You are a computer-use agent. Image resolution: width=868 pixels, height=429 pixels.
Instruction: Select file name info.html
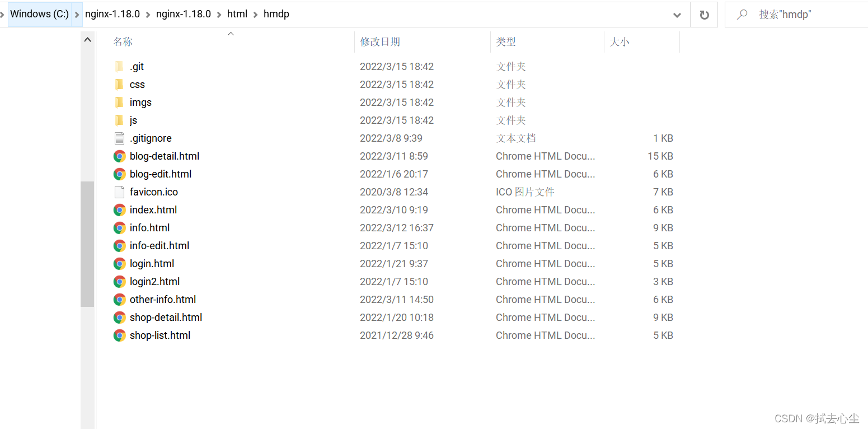pyautogui.click(x=150, y=228)
